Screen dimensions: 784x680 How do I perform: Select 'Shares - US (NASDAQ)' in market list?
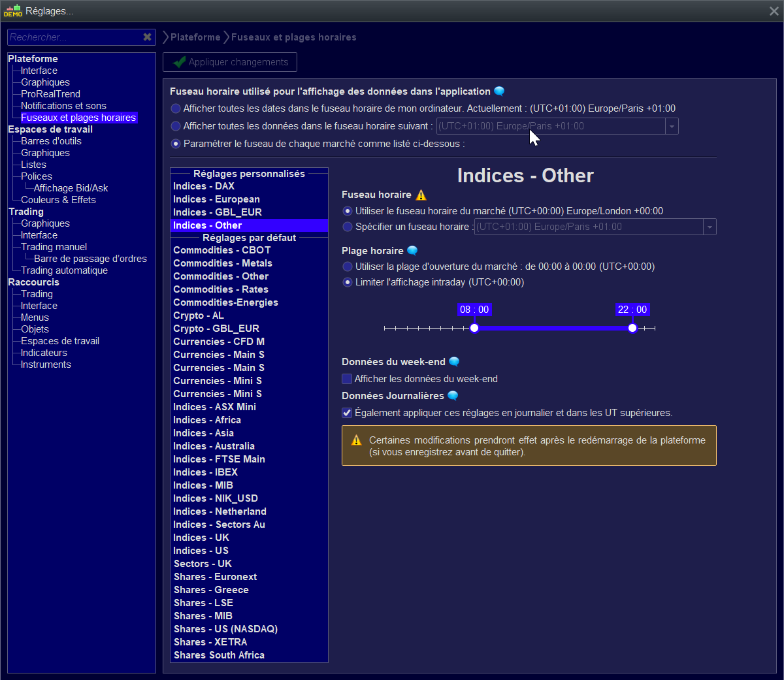click(x=249, y=629)
